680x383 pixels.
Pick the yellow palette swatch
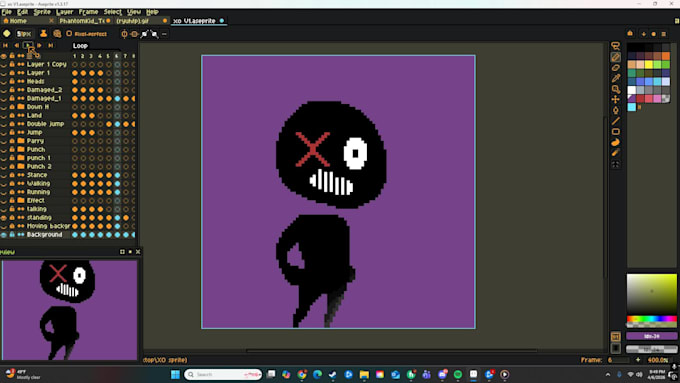(649, 65)
